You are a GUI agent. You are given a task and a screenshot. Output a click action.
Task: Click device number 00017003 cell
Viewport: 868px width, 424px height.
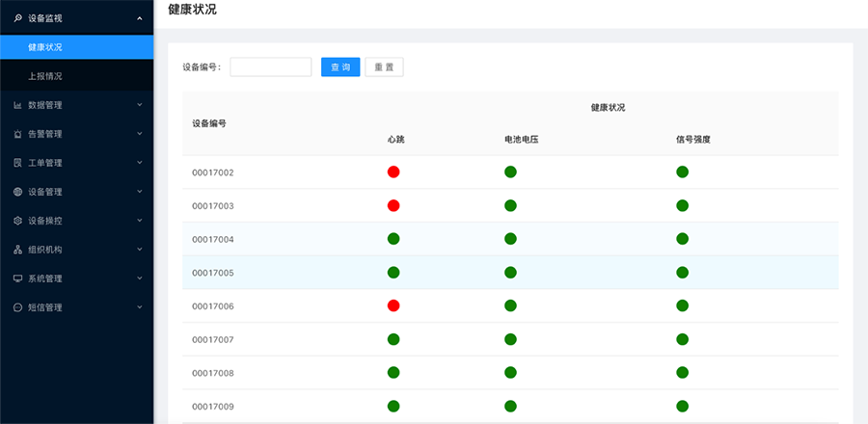pyautogui.click(x=213, y=206)
